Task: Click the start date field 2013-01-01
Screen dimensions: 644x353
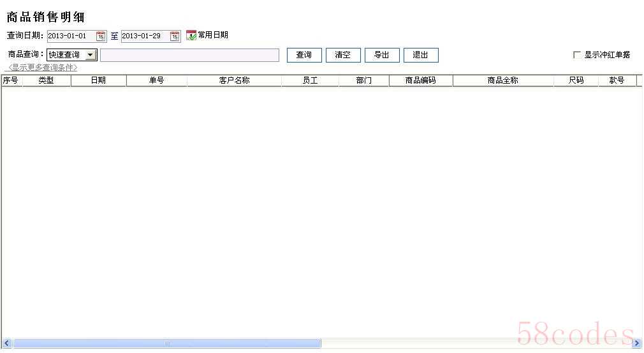Action: coord(70,36)
